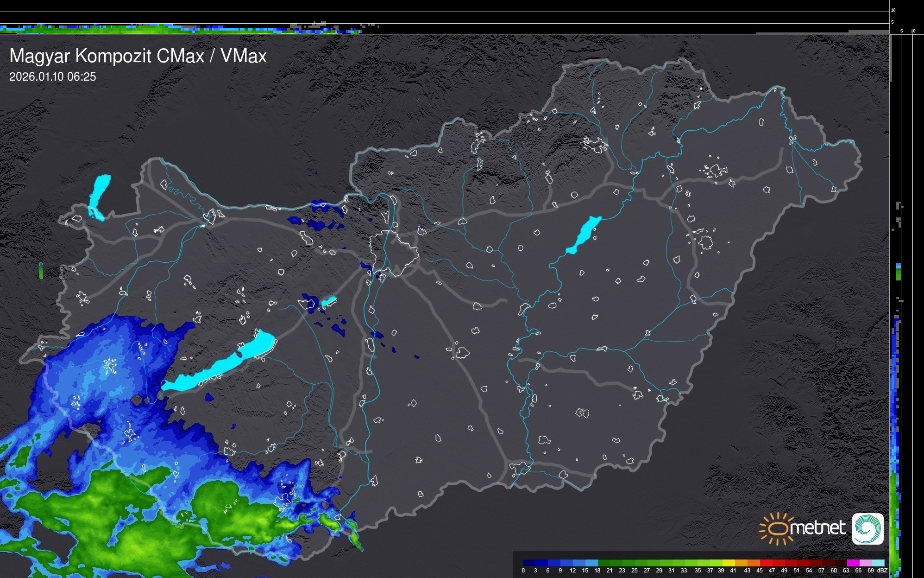Click the top horizontal VMax profile strip

185,29
